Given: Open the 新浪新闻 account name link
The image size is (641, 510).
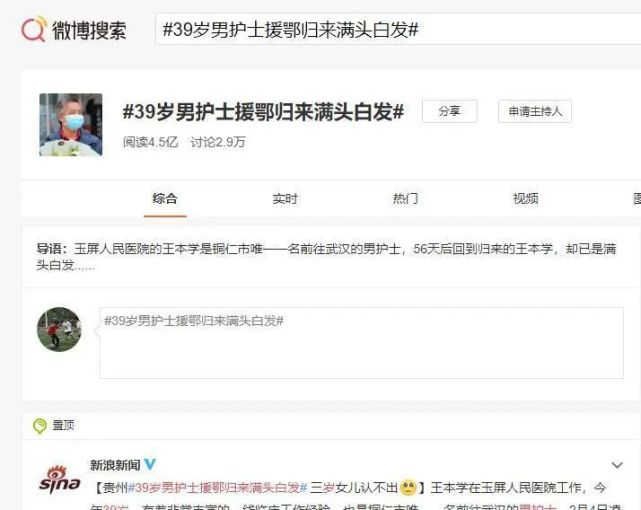Looking at the screenshot, I should (115, 465).
